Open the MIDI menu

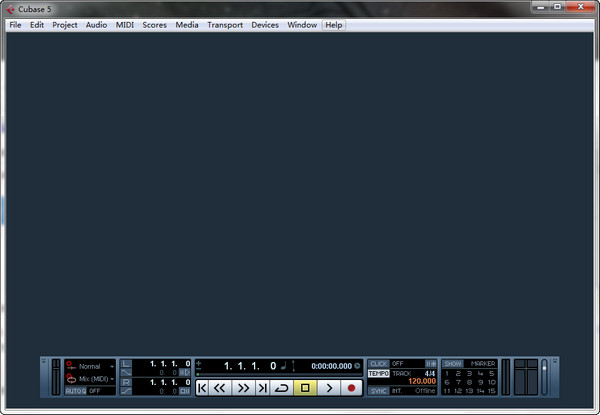[125, 25]
